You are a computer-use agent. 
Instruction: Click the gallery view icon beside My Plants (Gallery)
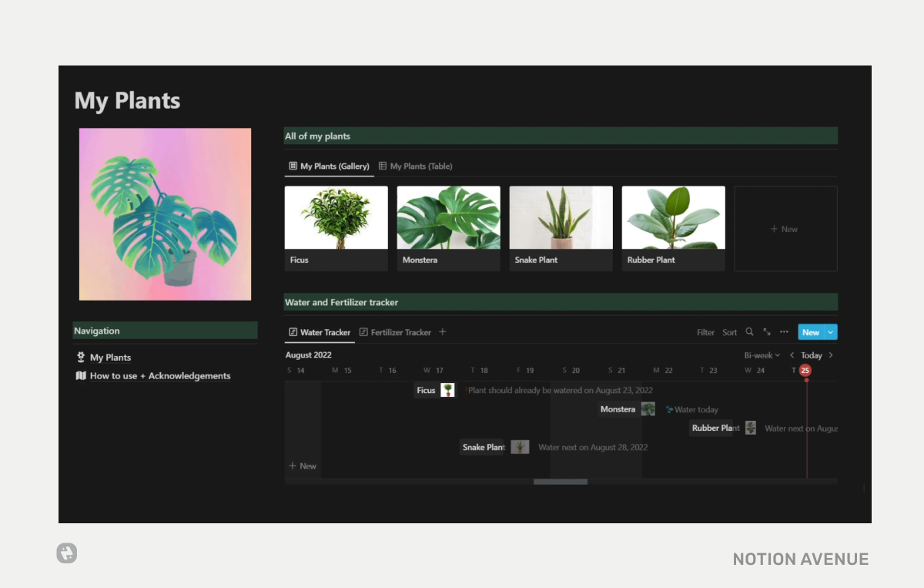293,166
